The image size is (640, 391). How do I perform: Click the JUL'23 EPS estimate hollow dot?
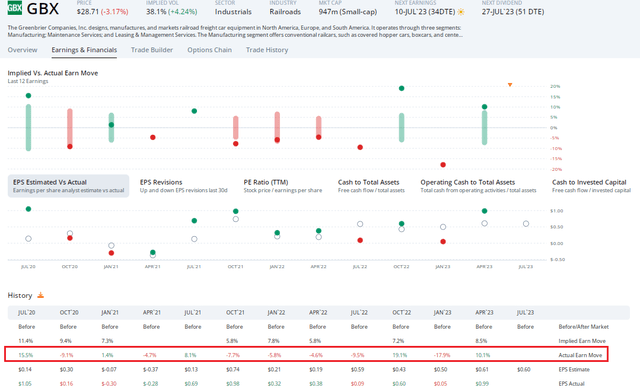[526, 224]
